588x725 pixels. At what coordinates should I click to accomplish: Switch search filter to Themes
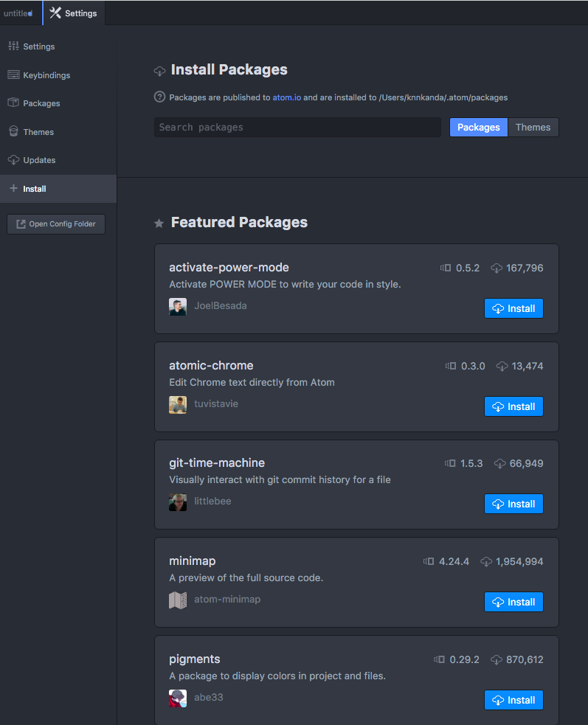coord(533,127)
